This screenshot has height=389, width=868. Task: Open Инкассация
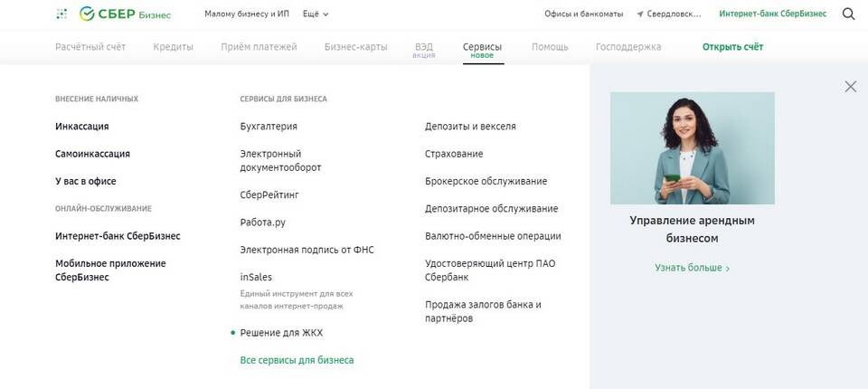pos(82,127)
